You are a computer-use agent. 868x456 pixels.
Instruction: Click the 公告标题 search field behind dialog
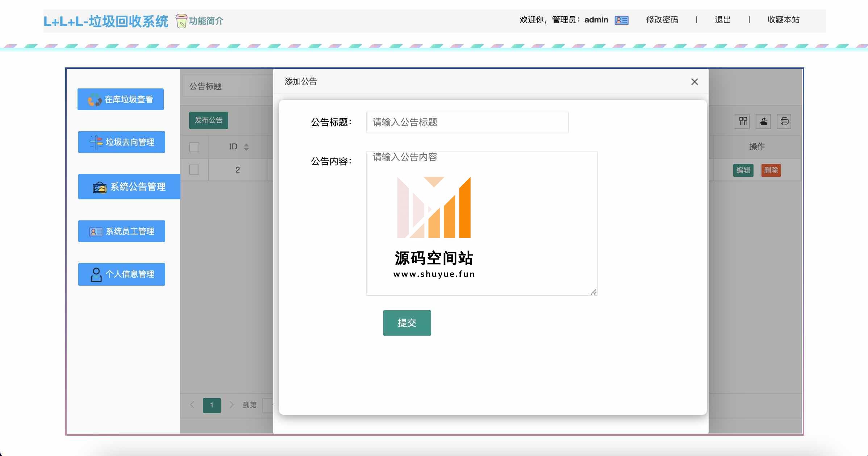pyautogui.click(x=228, y=86)
